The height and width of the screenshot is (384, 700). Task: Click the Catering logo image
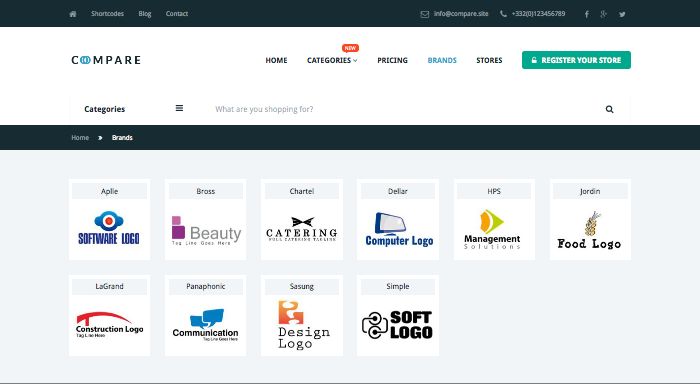pyautogui.click(x=302, y=229)
